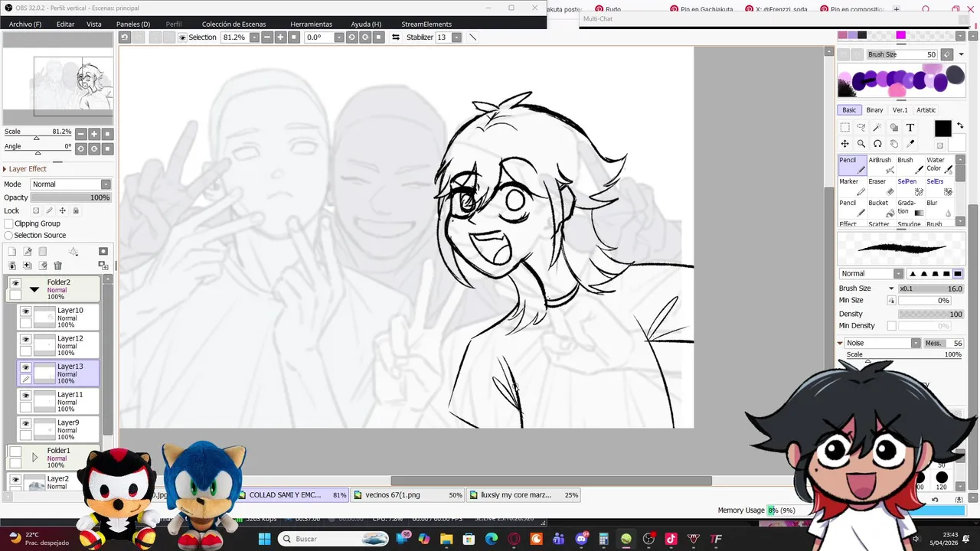
Task: Hide Layer13 with its eye icon
Action: point(26,367)
